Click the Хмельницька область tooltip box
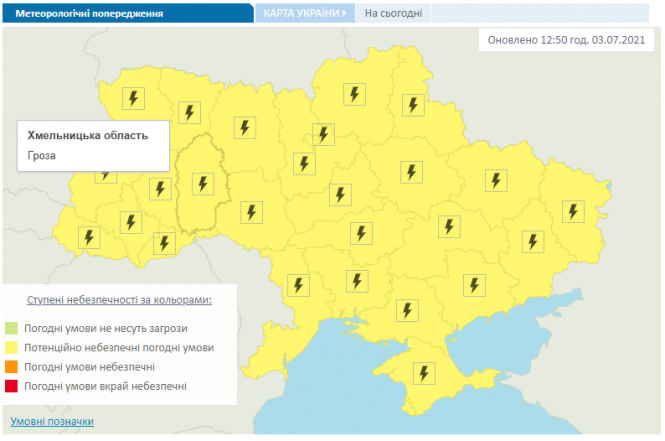 click(94, 144)
